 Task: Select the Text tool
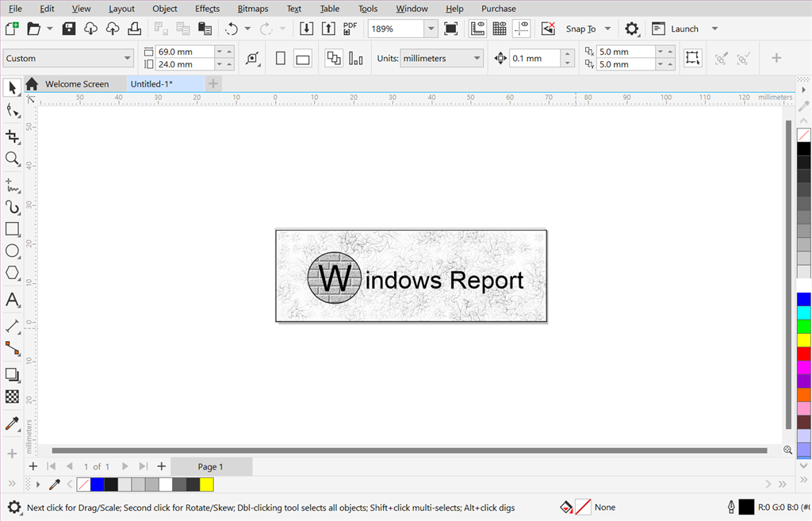click(x=12, y=300)
